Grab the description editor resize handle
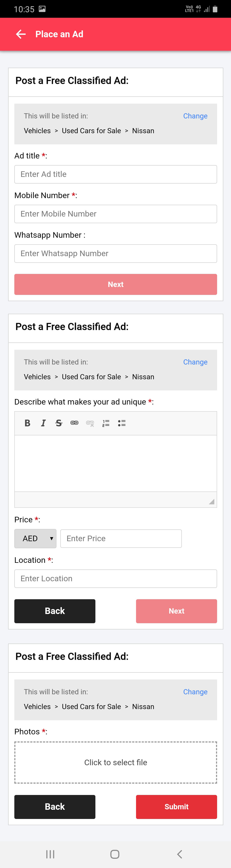This screenshot has width=231, height=868. 212,502
